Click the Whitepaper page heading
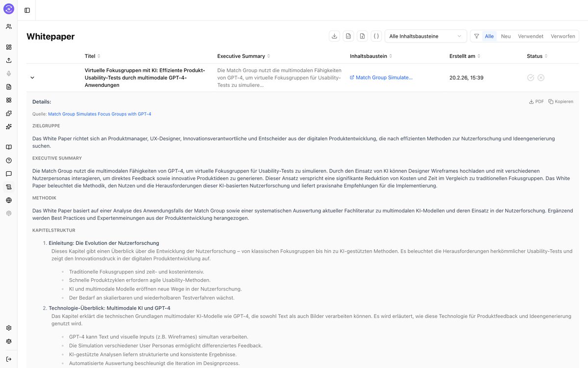 tap(50, 36)
